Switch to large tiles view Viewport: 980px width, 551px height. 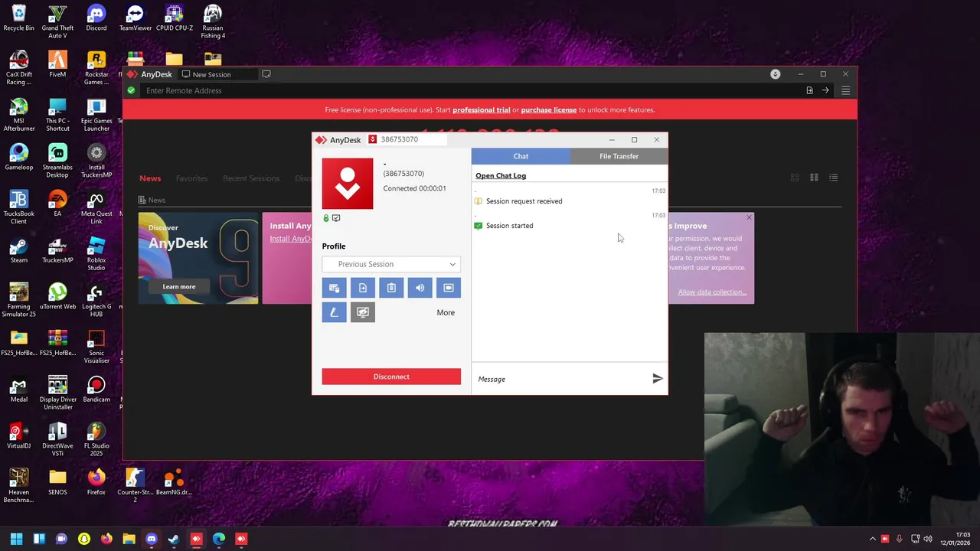pos(795,178)
